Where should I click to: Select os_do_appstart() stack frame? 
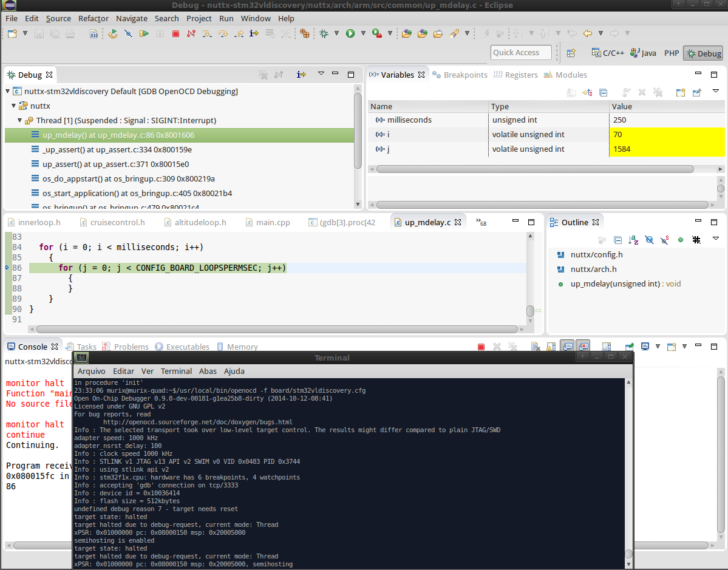click(x=129, y=178)
